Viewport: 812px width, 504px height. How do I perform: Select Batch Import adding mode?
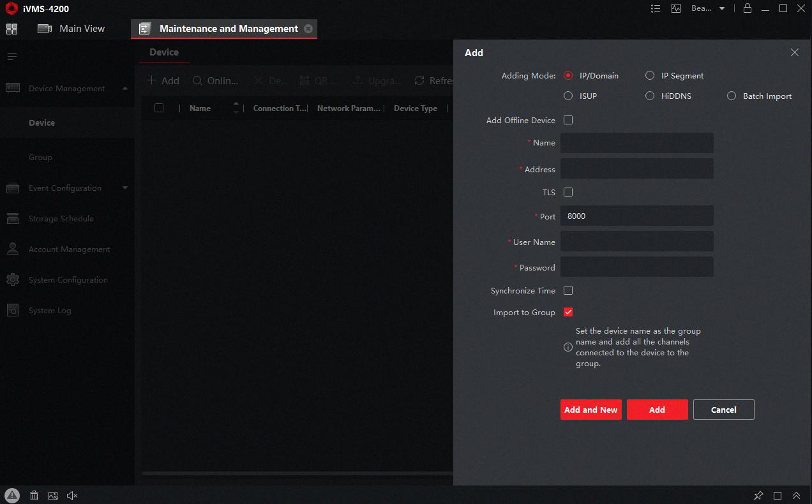point(732,96)
